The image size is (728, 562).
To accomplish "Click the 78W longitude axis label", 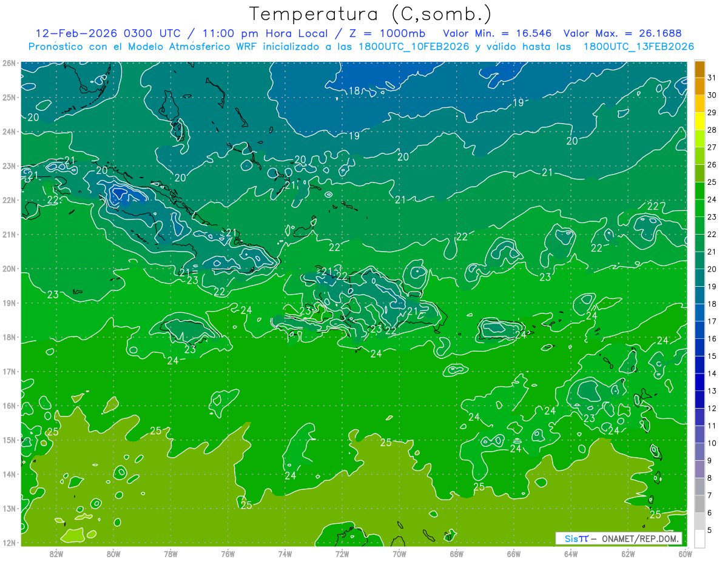I will [170, 554].
